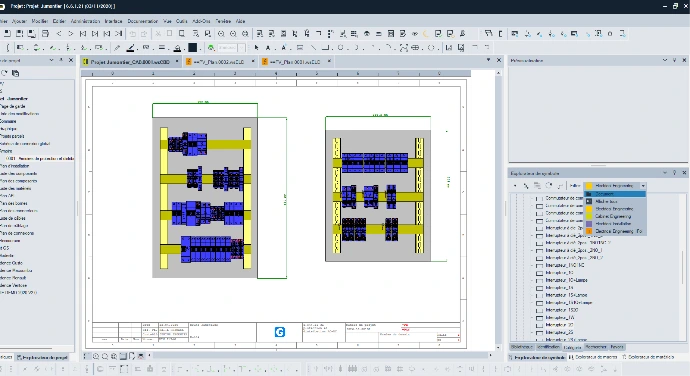Click the zoom in magnifier in the top toolbar

221,33
